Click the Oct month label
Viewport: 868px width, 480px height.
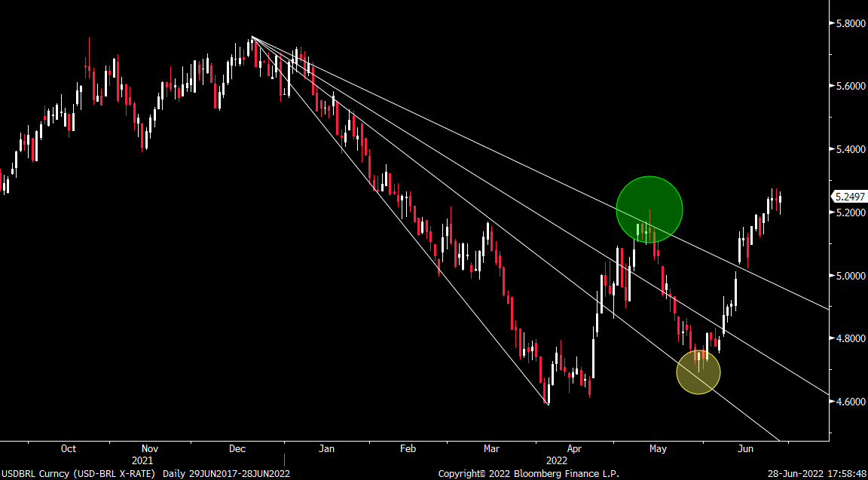coord(69,448)
